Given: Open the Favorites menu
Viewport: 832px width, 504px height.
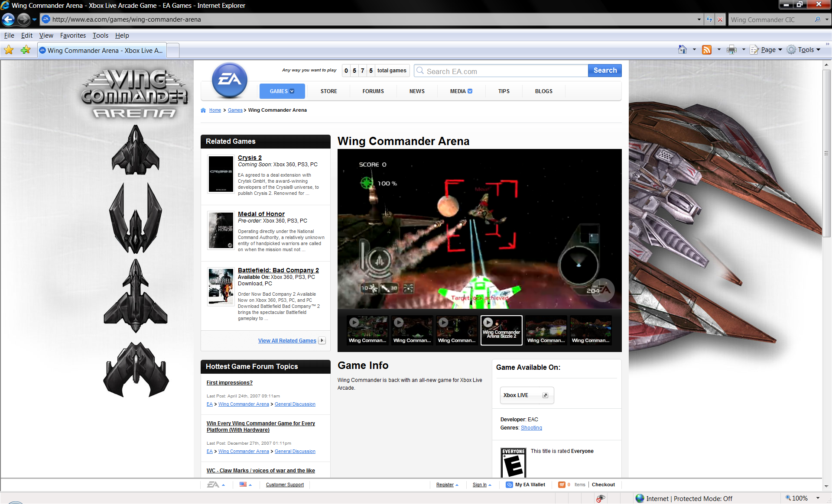Looking at the screenshot, I should tap(73, 36).
